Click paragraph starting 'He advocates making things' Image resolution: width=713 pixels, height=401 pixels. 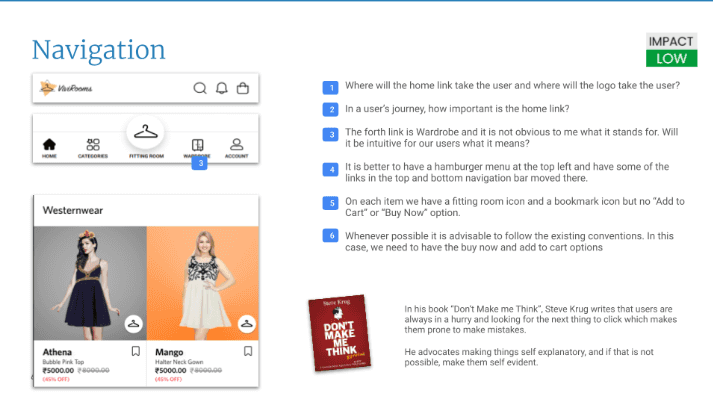click(529, 357)
